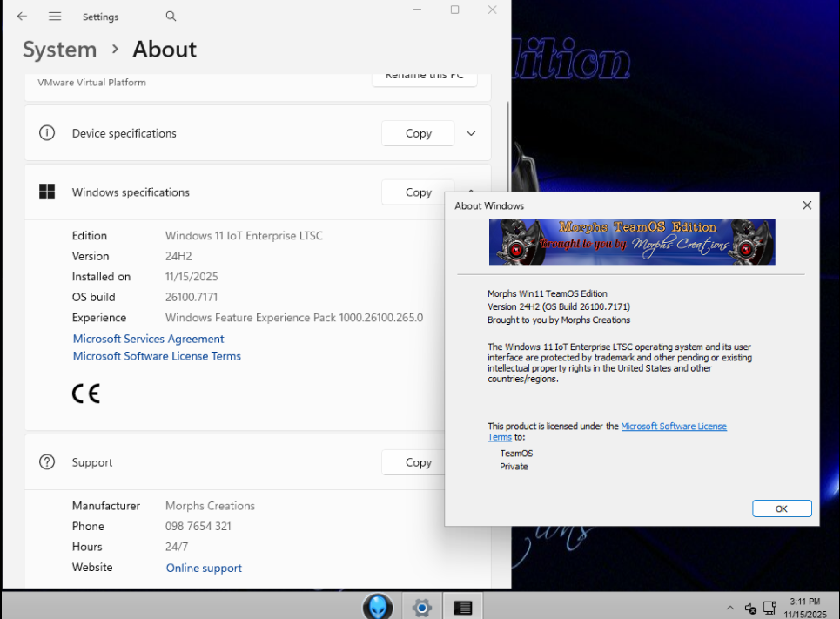The image size is (840, 619).
Task: Click the black window app on taskbar
Action: pyautogui.click(x=463, y=608)
